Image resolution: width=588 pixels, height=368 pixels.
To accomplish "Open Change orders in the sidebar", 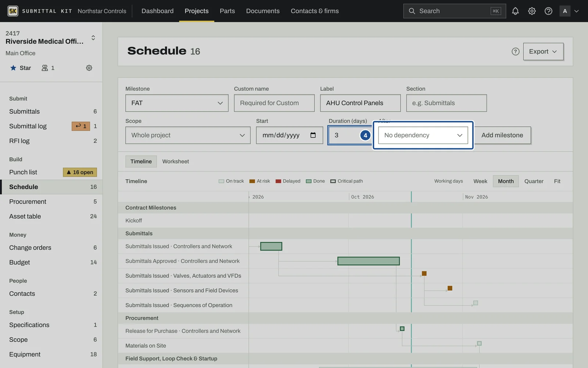I will [x=51, y=248].
